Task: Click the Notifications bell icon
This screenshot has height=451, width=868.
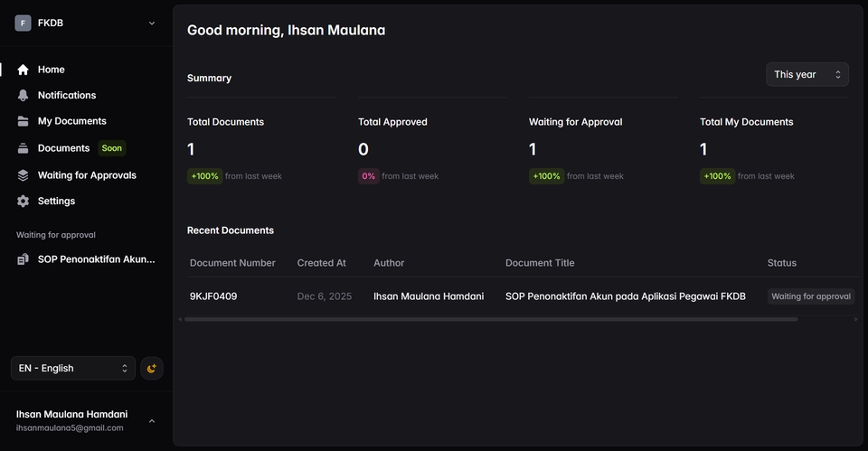Action: [24, 95]
